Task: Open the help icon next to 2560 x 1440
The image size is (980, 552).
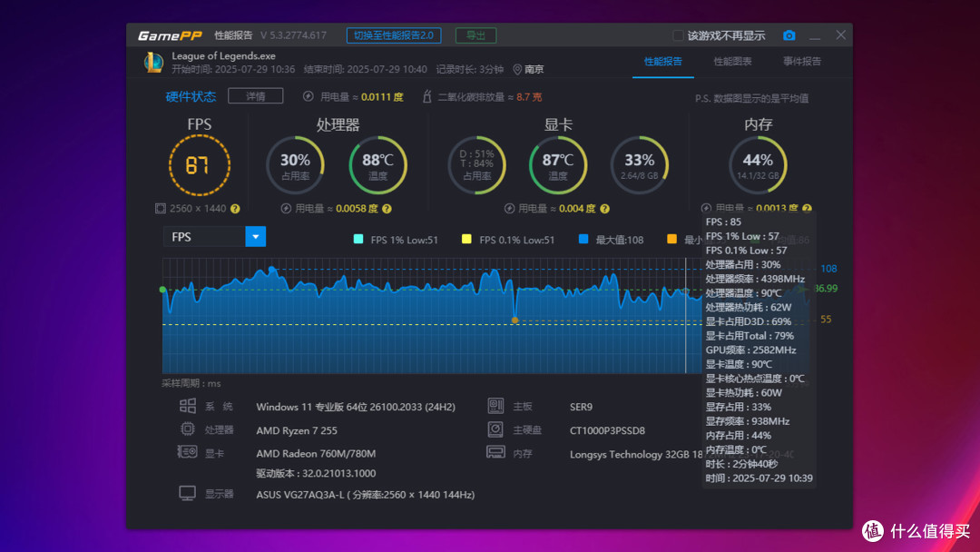Action: click(235, 209)
